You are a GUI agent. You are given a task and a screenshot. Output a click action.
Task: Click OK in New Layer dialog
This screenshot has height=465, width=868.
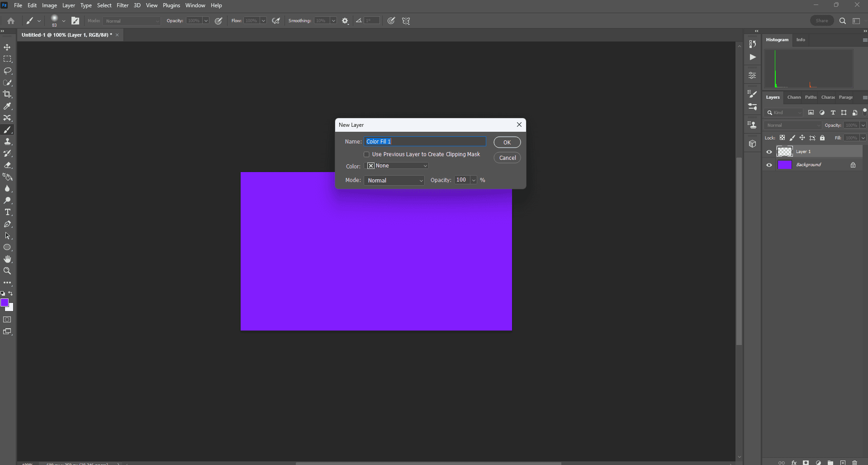(x=507, y=142)
